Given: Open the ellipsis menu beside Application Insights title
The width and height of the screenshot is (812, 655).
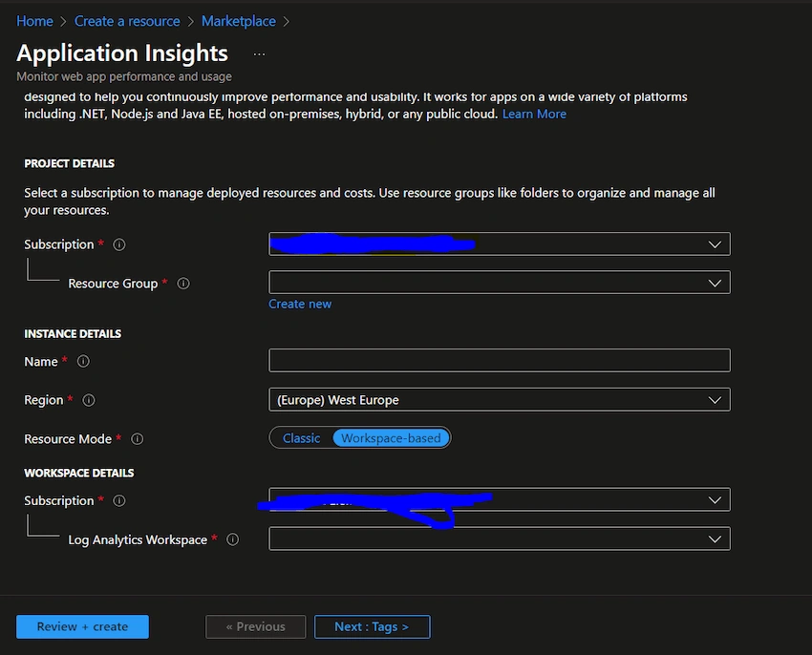Looking at the screenshot, I should click(259, 54).
